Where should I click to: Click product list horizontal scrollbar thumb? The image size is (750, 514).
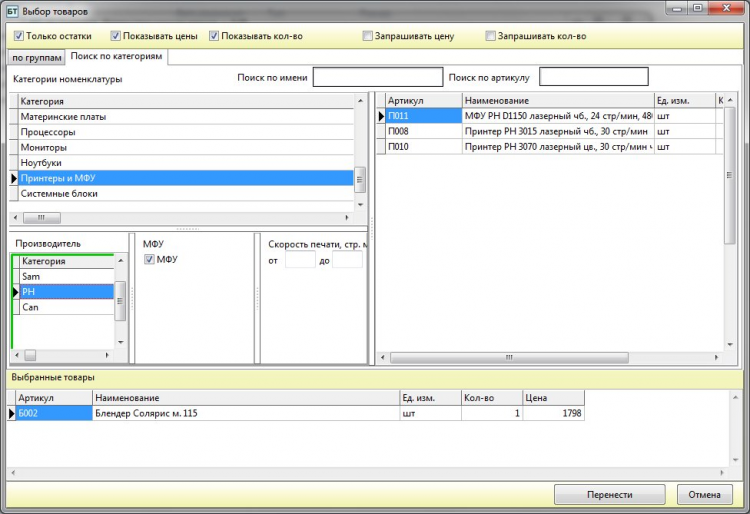509,357
